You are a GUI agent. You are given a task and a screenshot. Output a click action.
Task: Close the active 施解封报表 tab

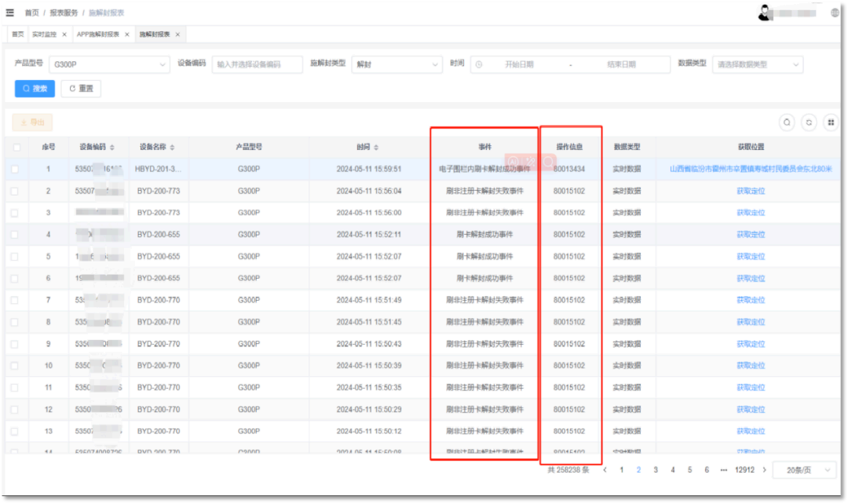click(x=177, y=35)
